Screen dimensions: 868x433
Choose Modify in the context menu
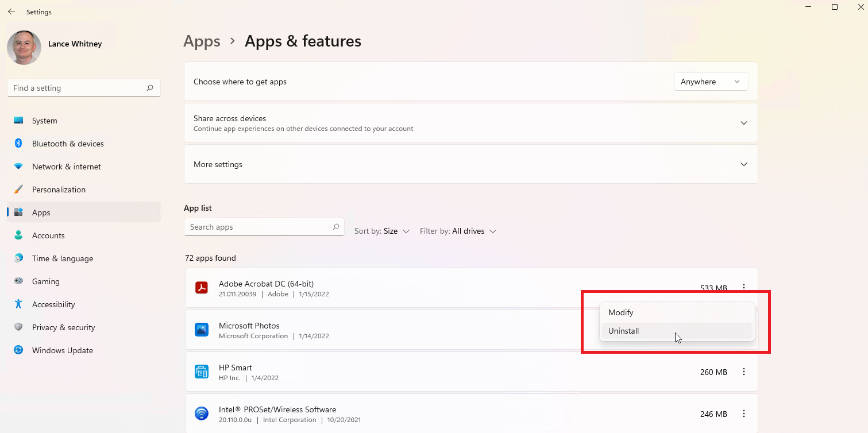tap(677, 312)
